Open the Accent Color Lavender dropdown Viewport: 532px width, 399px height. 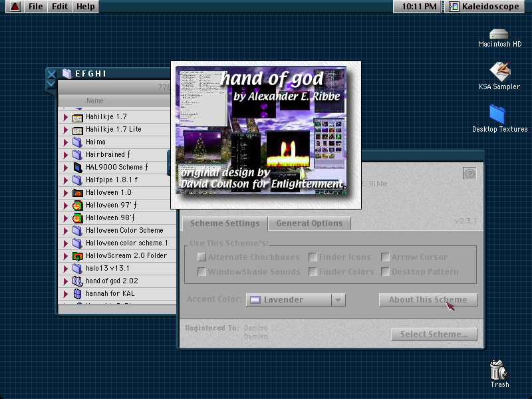295,300
